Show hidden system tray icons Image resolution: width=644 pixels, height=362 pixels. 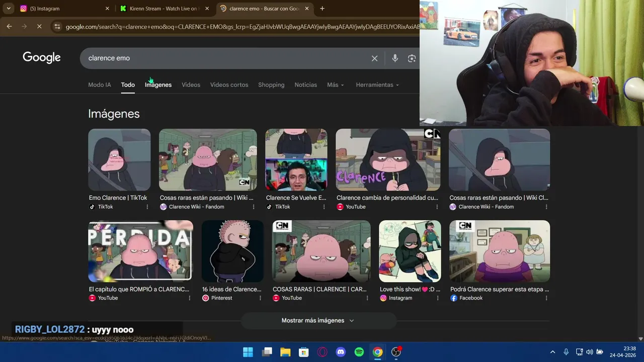pos(552,352)
